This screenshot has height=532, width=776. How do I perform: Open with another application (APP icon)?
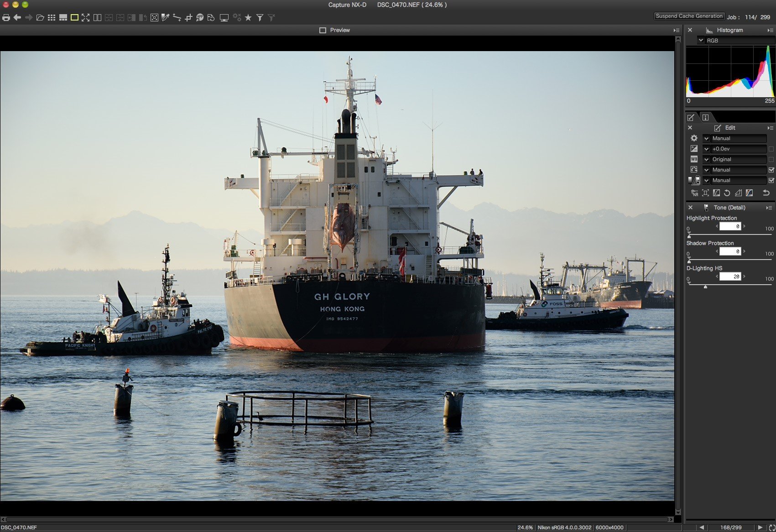pos(200,18)
